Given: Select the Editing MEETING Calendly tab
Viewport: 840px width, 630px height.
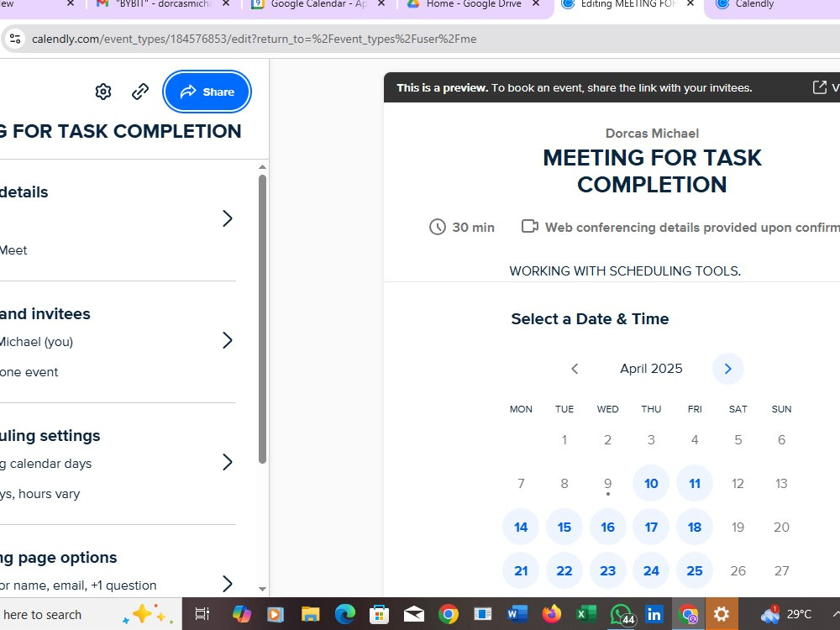Looking at the screenshot, I should pyautogui.click(x=627, y=4).
